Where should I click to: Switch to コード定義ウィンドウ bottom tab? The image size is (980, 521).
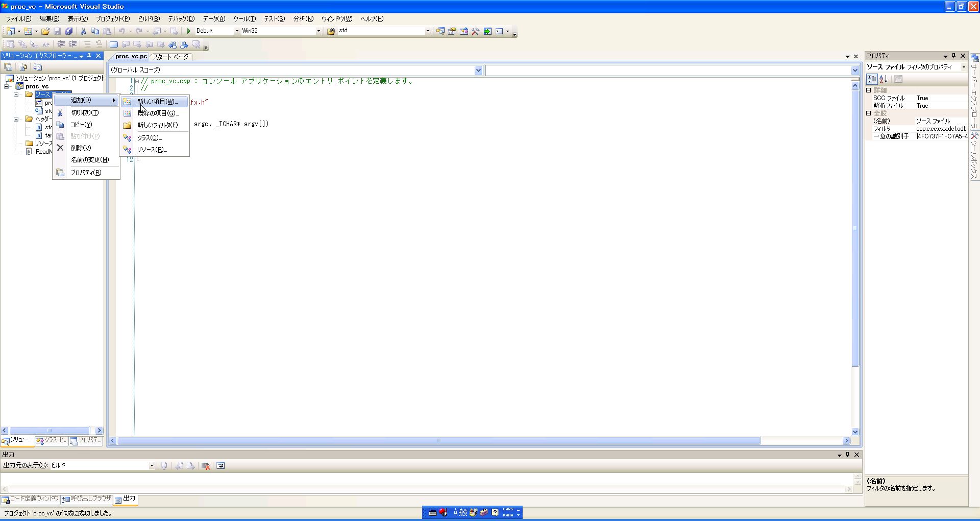tap(30, 499)
